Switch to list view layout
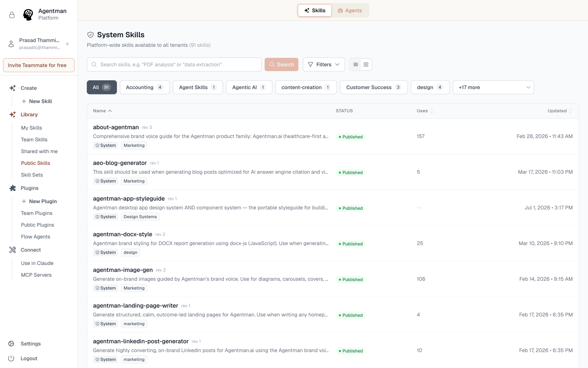 pos(355,64)
